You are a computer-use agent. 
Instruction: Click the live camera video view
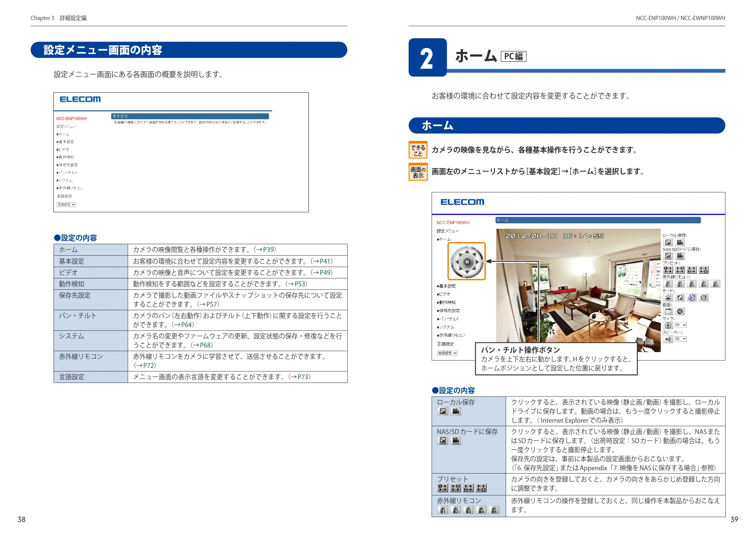(x=578, y=290)
